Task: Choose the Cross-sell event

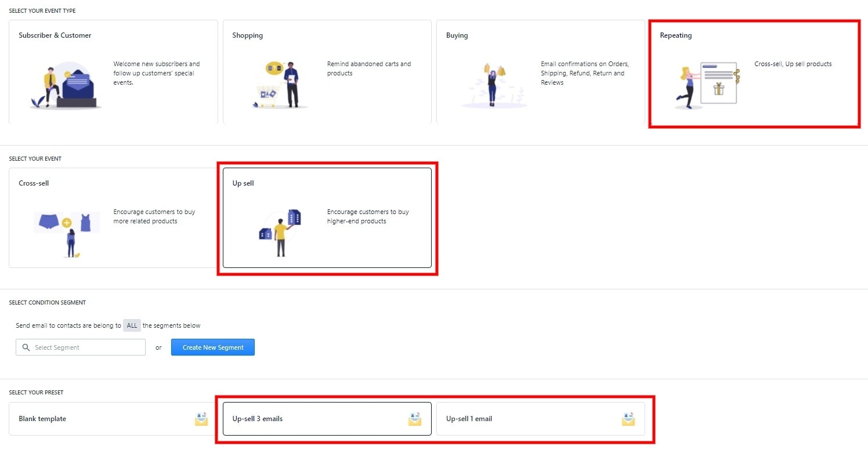Action: [113, 218]
